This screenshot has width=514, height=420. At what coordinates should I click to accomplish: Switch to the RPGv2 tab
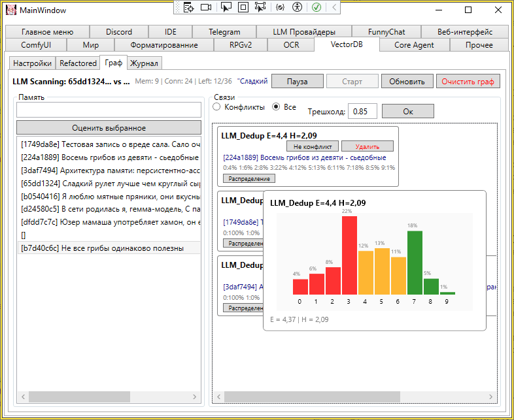[241, 45]
